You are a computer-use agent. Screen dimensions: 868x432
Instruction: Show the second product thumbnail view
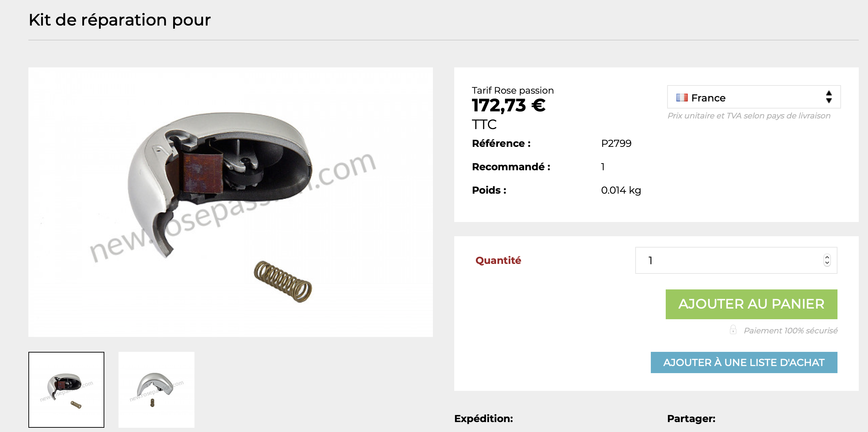click(156, 389)
